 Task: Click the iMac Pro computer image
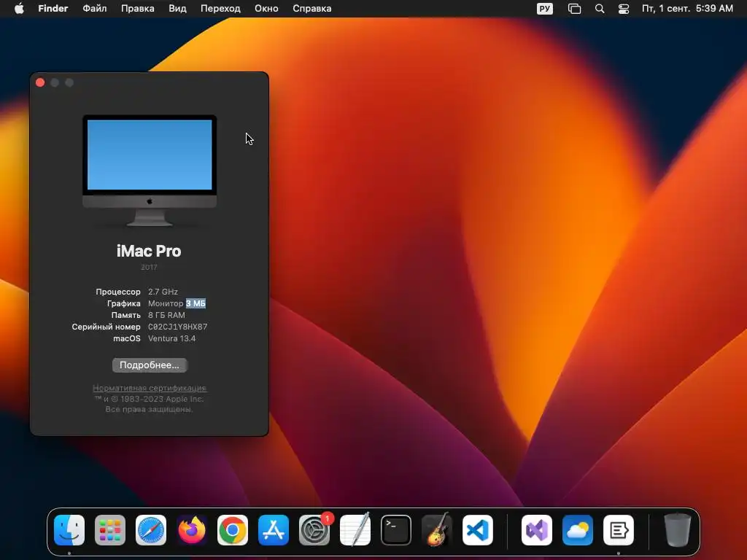[150, 171]
